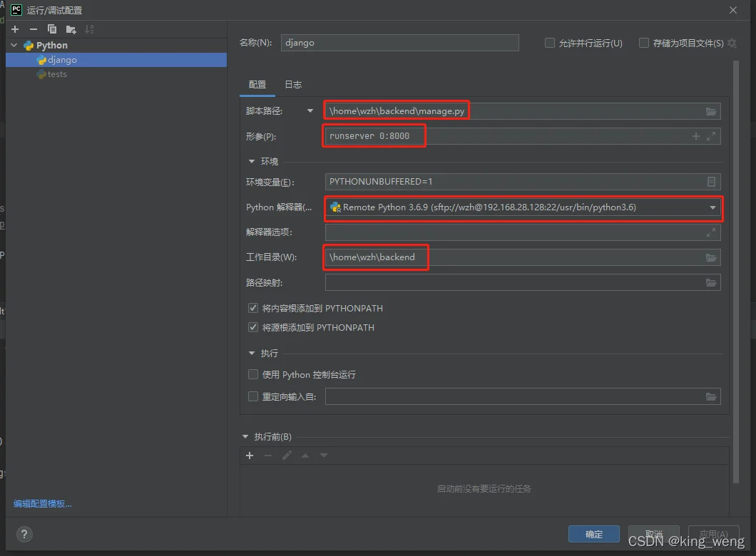Open 编辑配置模板 link
Screen dimensions: 756x556
42,503
